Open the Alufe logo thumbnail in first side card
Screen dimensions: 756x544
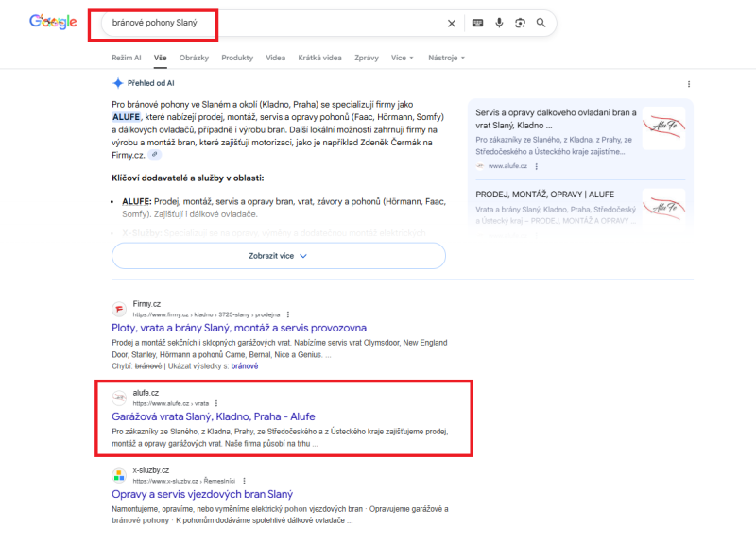663,128
